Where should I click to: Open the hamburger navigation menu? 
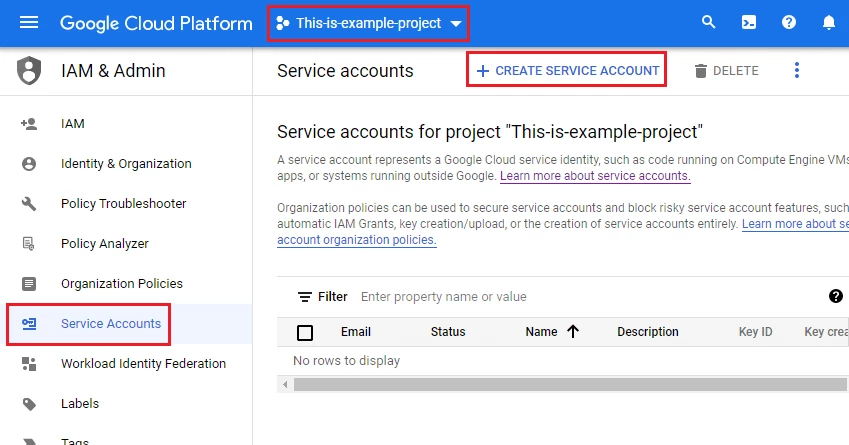pos(29,22)
